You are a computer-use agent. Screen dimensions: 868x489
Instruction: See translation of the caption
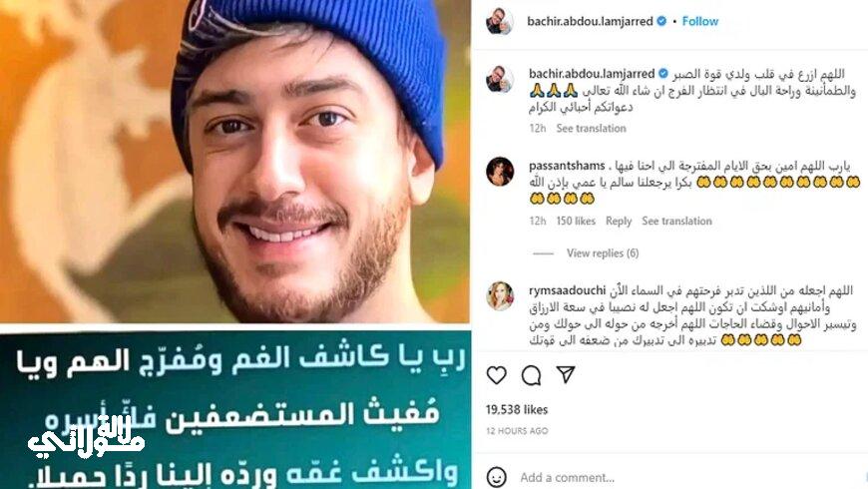click(592, 128)
